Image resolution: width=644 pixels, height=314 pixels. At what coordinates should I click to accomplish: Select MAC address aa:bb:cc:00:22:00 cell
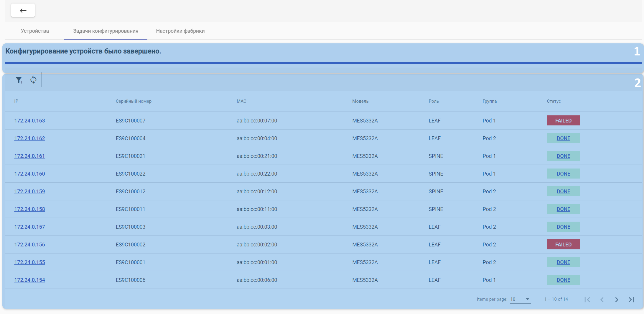pyautogui.click(x=257, y=174)
